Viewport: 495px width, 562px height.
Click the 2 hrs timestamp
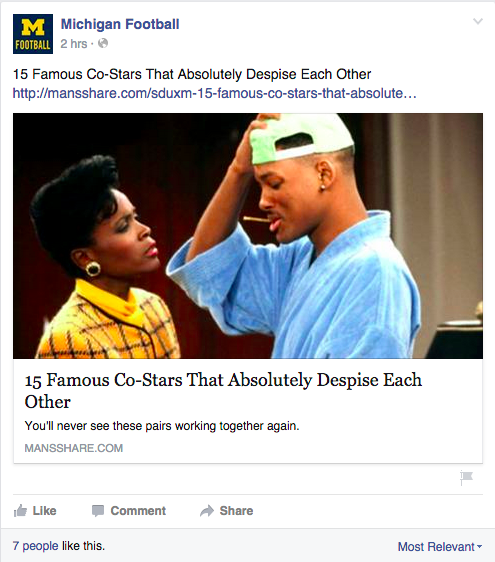(74, 44)
